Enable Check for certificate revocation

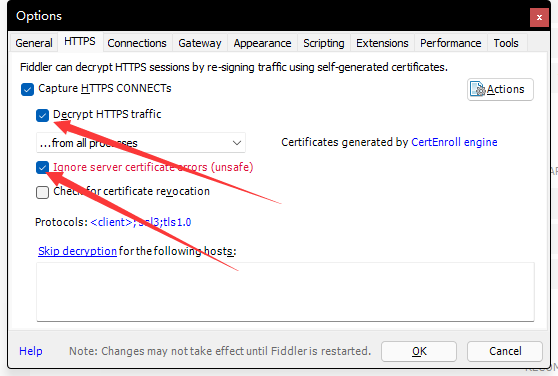[x=42, y=192]
